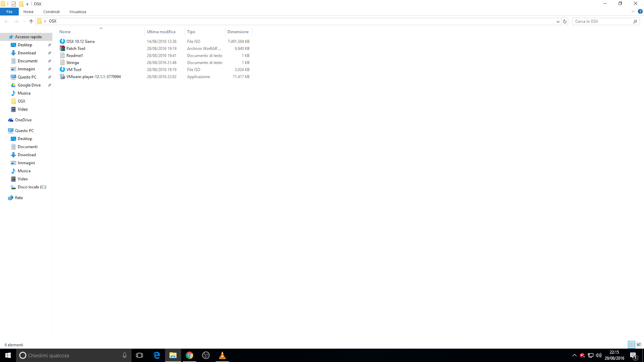Viewport: 644px width, 362px height.
Task: Select the Stringa file name
Action: [72, 62]
